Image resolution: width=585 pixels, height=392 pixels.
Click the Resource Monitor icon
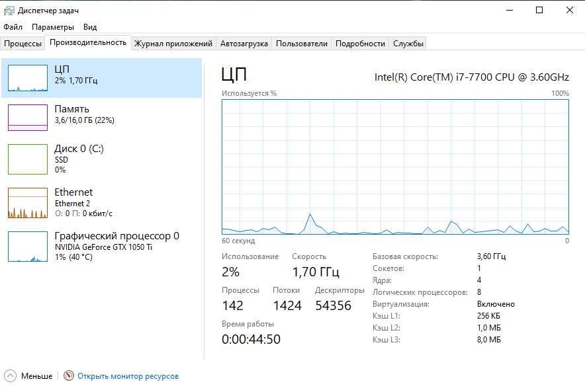click(69, 375)
